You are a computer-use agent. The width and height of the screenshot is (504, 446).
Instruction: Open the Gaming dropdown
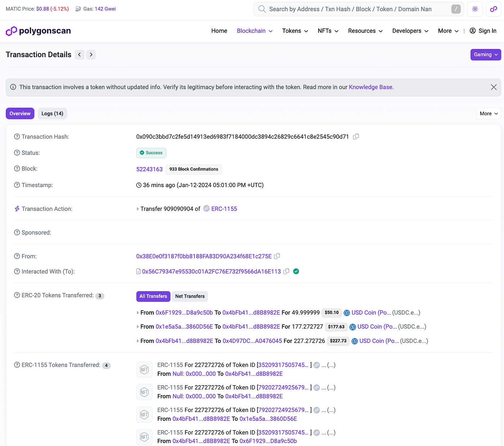click(486, 55)
